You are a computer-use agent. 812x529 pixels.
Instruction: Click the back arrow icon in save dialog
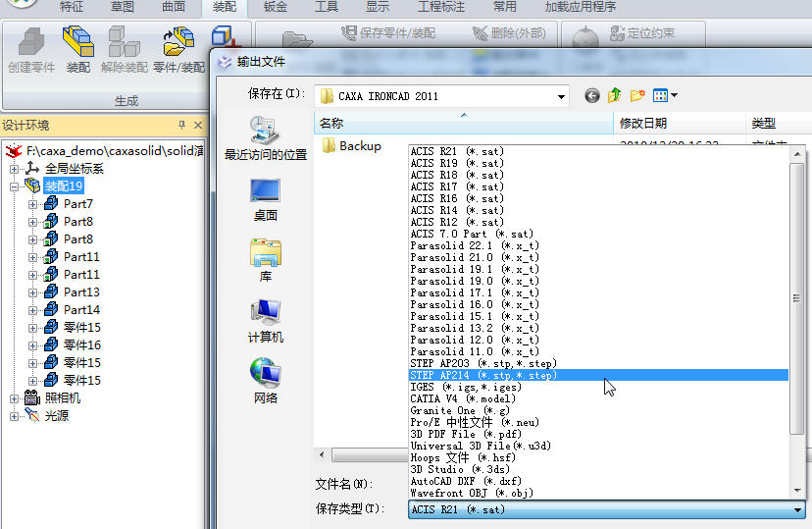pyautogui.click(x=592, y=96)
